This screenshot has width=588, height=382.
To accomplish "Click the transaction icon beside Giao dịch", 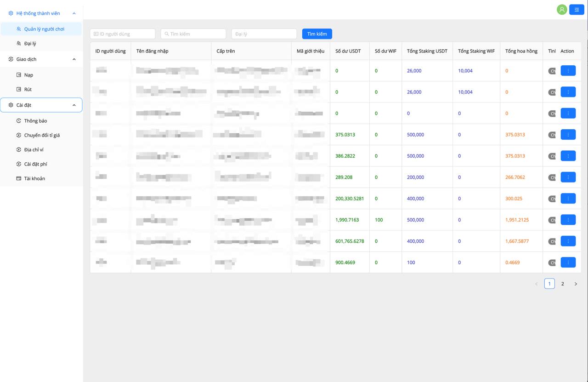I will click(11, 59).
